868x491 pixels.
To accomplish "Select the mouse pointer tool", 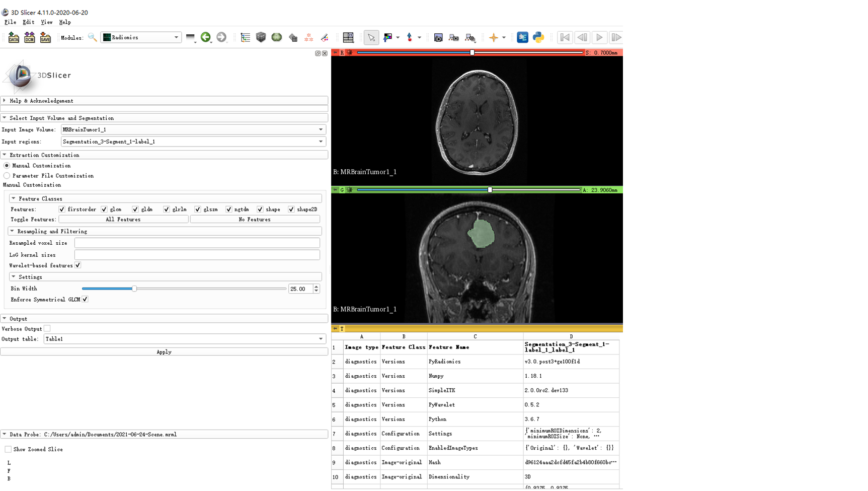I will click(371, 37).
